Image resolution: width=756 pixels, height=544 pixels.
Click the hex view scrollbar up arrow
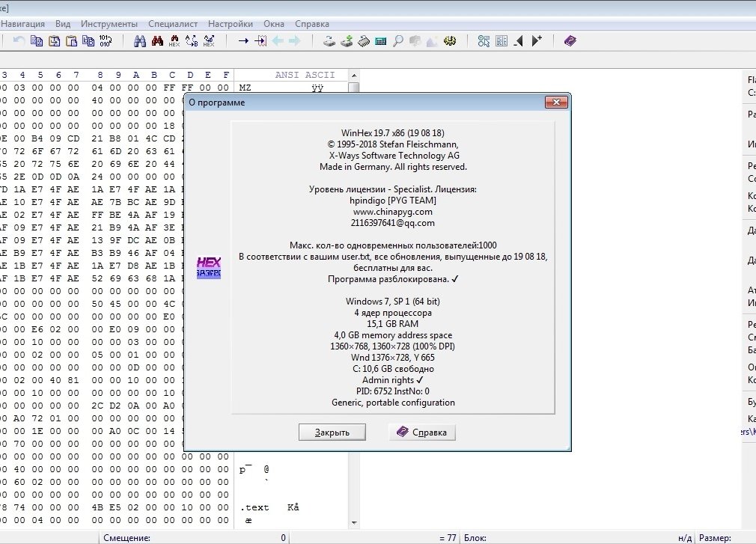[354, 76]
